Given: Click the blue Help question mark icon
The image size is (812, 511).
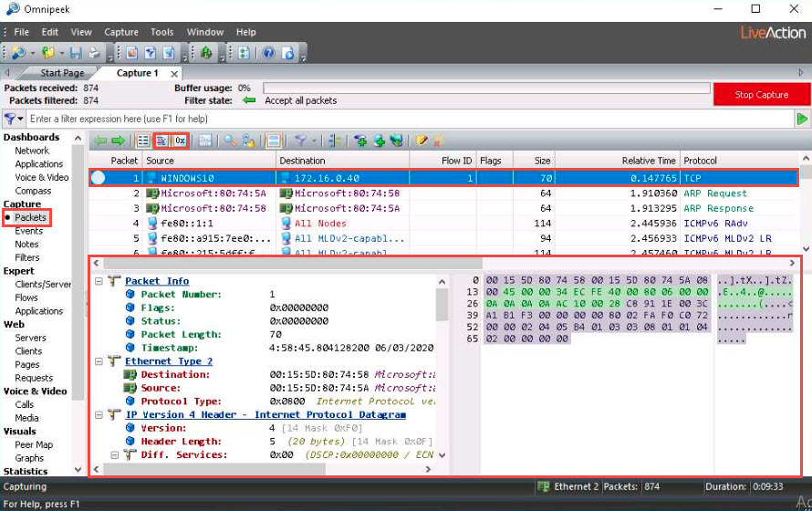Looking at the screenshot, I should tap(268, 52).
